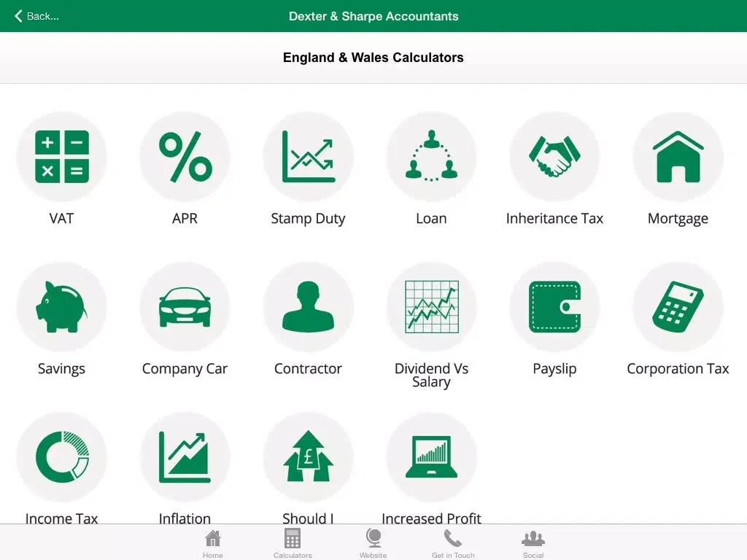Click the VAT label text
The height and width of the screenshot is (560, 747).
point(61,218)
